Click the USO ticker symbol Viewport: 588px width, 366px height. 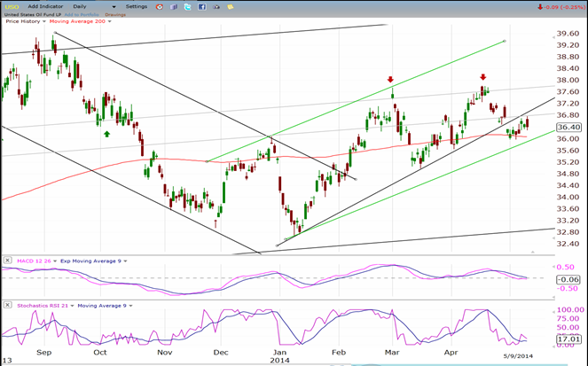point(12,7)
